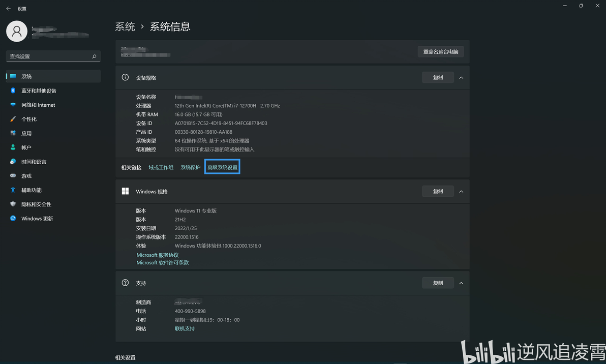The image size is (606, 364).
Task: Click the search magnifier icon
Action: tap(94, 56)
